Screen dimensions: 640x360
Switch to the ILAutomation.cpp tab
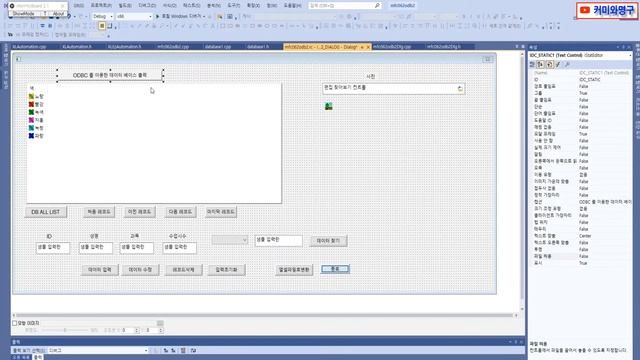pos(29,47)
